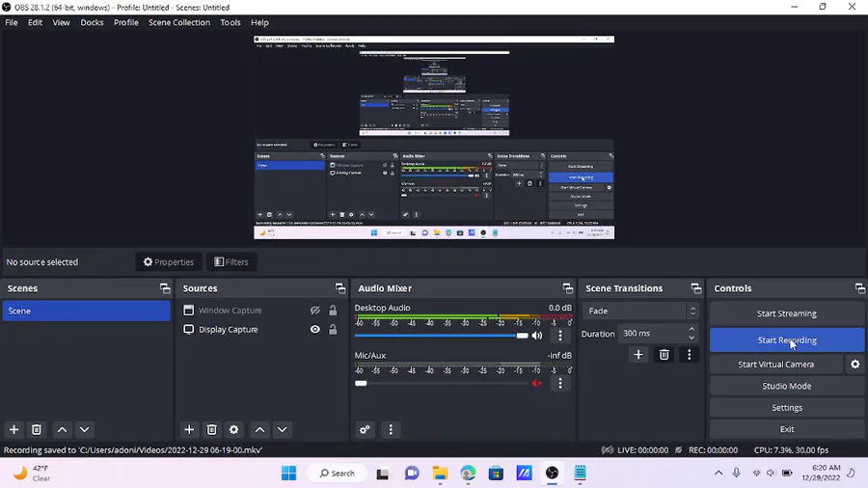Pop out the Scenes dock
This screenshot has height=488, width=868.
coord(165,288)
